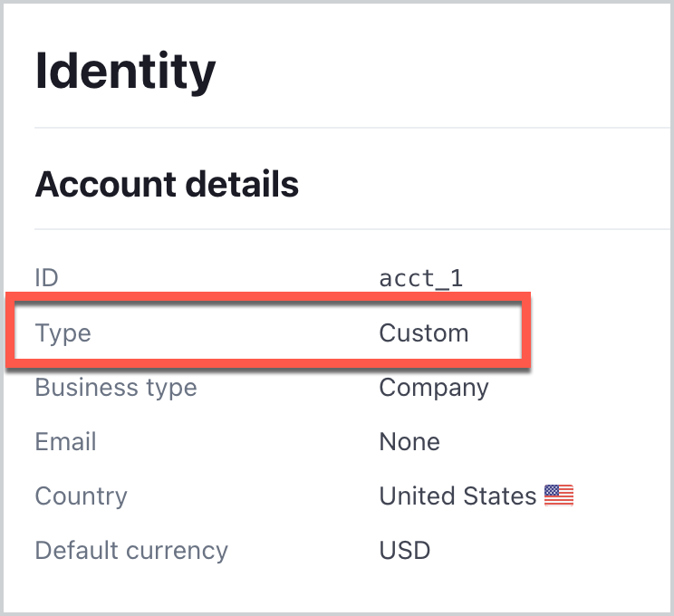Click the Identity heading

[x=125, y=72]
